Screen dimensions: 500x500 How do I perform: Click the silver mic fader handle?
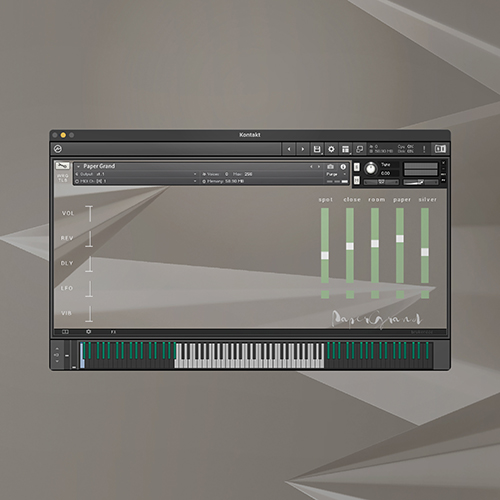point(425,252)
